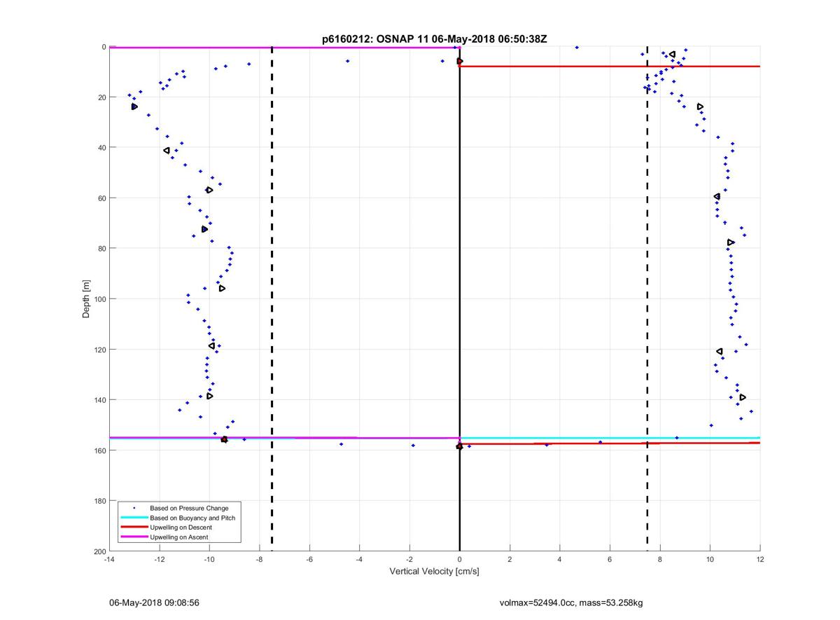Click the timestamp '06-May-2018 09:08:56'
This screenshot has height=620, width=840.
154,602
